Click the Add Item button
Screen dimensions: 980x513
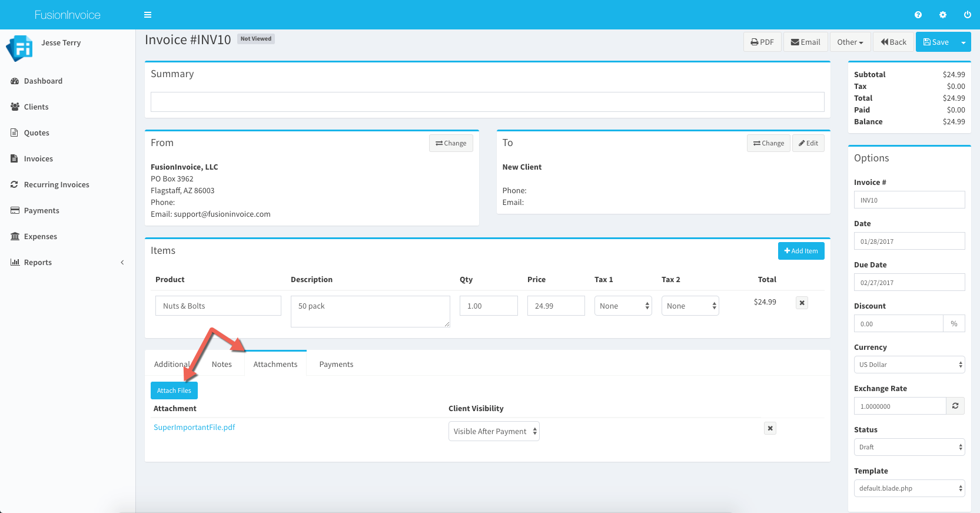point(801,251)
